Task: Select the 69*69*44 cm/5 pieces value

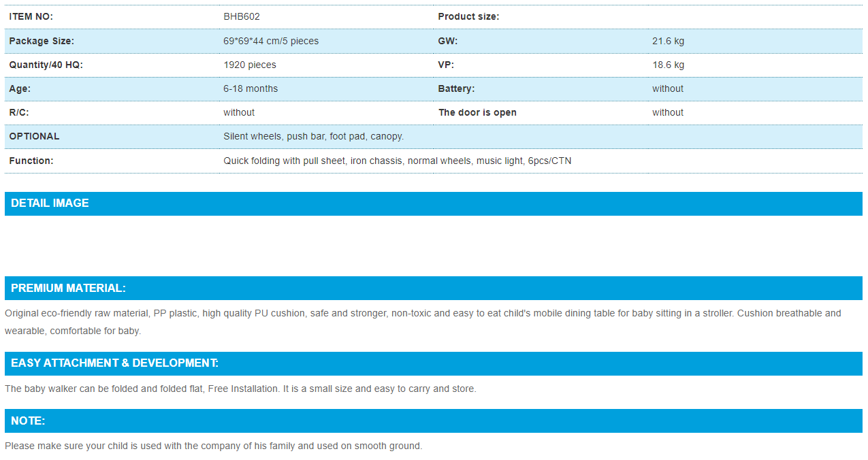Action: [x=270, y=41]
